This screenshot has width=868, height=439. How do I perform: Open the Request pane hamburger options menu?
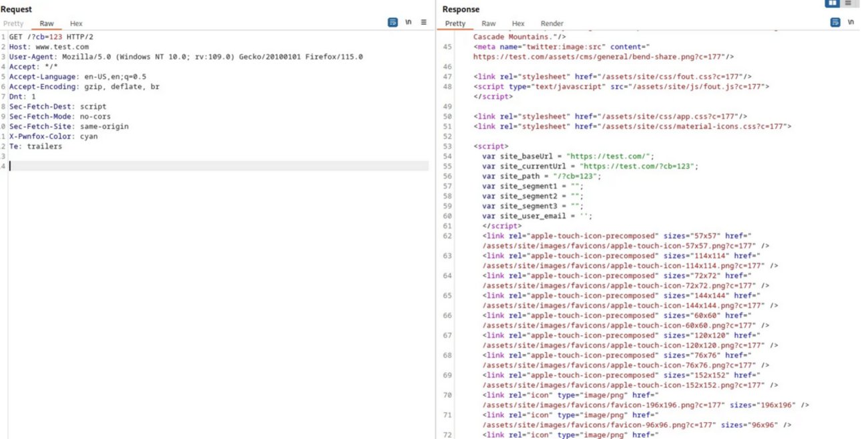pos(423,22)
